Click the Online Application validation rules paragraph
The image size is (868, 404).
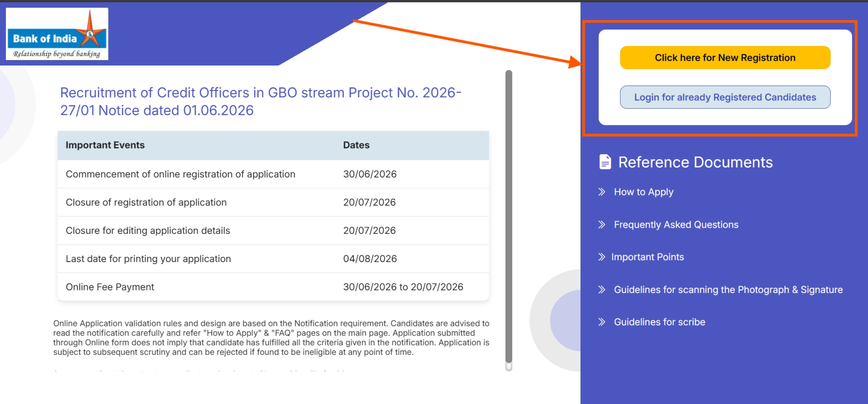click(x=271, y=338)
